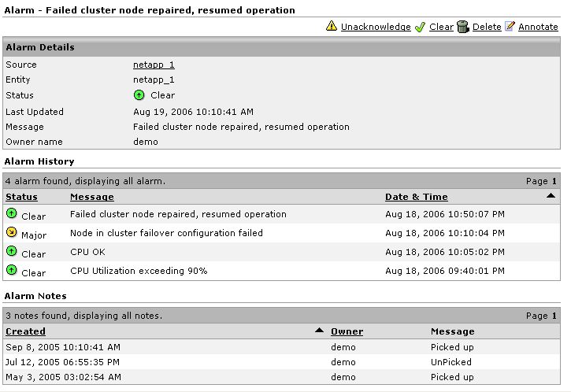
Task: Sort alarm history by Status column
Action: [x=21, y=197]
